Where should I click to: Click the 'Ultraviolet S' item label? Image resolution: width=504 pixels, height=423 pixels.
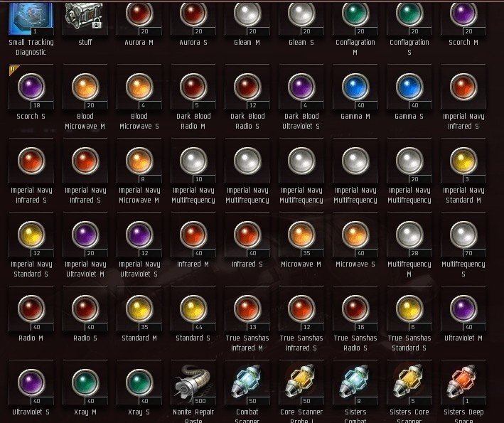pyautogui.click(x=31, y=412)
